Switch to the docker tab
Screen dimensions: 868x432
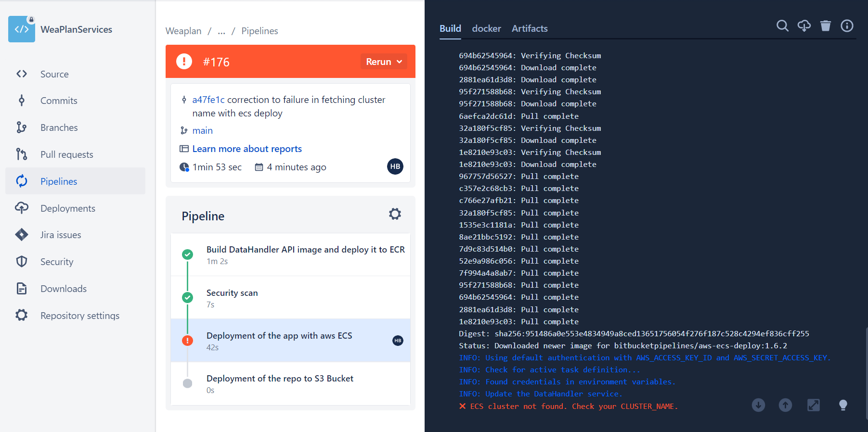486,28
